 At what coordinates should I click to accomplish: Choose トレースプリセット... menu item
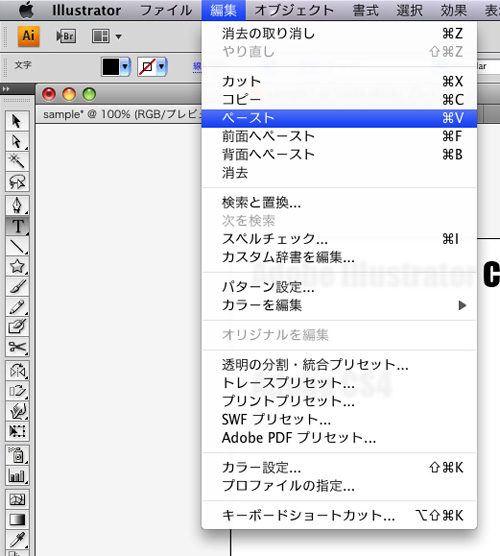pos(339,383)
